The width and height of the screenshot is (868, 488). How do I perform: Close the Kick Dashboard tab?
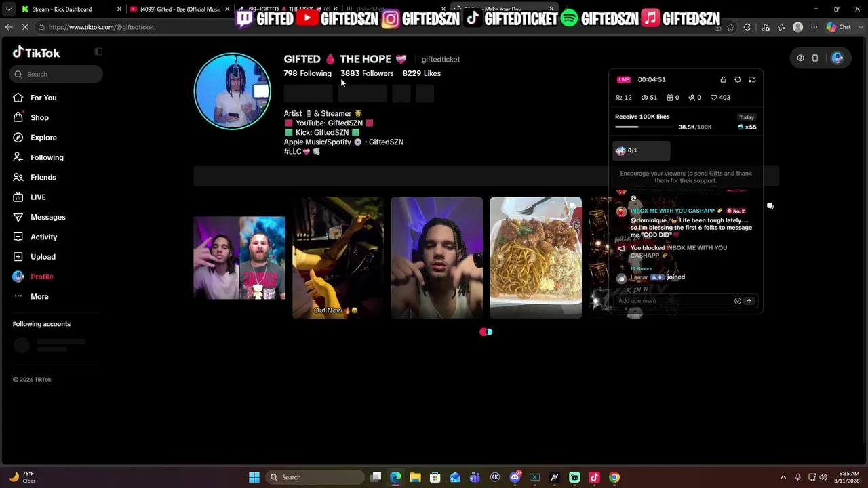[x=119, y=9]
